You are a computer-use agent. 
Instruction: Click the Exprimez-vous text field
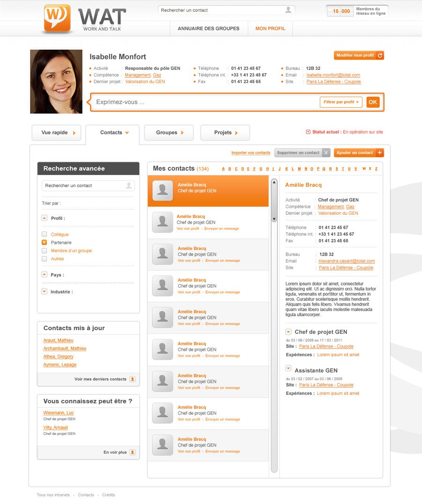pos(204,102)
